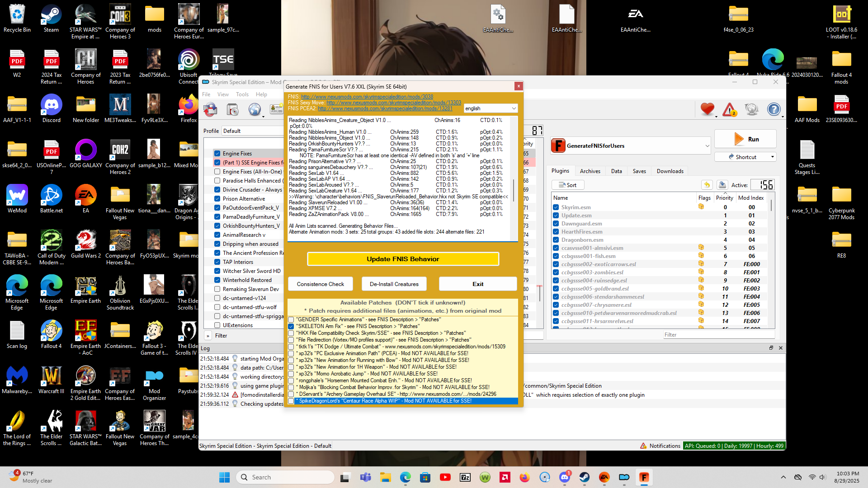The width and height of the screenshot is (868, 488).
Task: Switch to the Archives tab
Action: (x=590, y=171)
